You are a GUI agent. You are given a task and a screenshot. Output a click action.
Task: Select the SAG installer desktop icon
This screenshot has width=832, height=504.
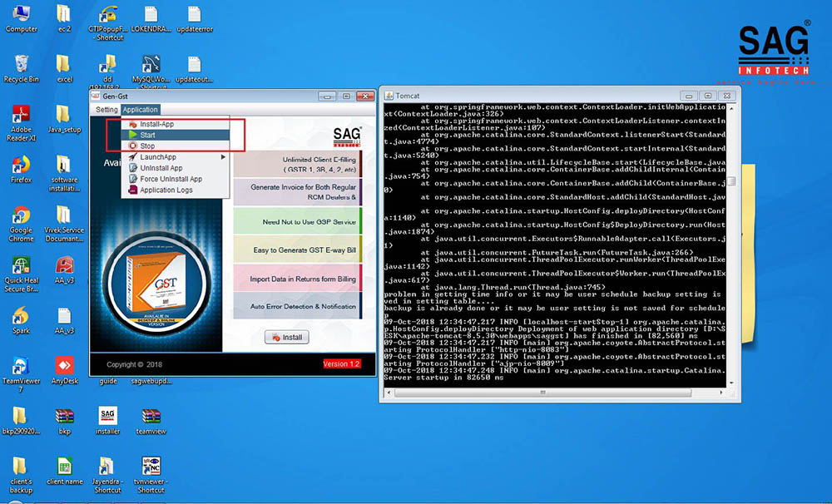click(x=107, y=416)
